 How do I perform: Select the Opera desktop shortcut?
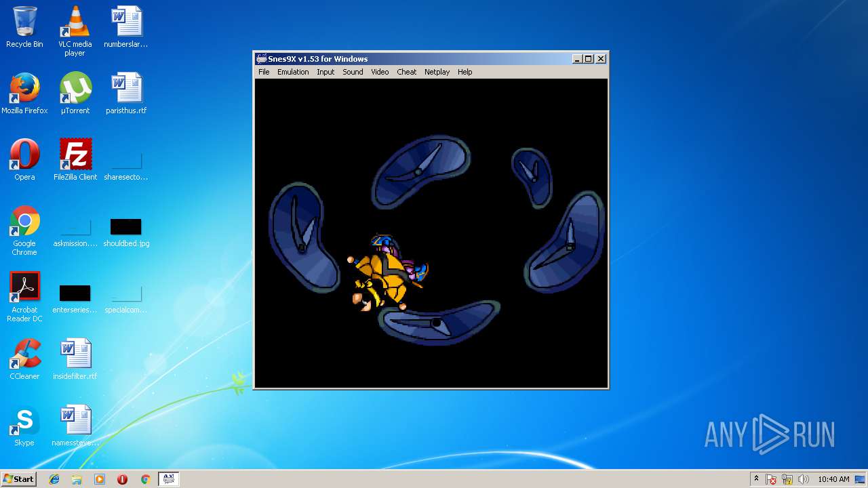click(24, 160)
